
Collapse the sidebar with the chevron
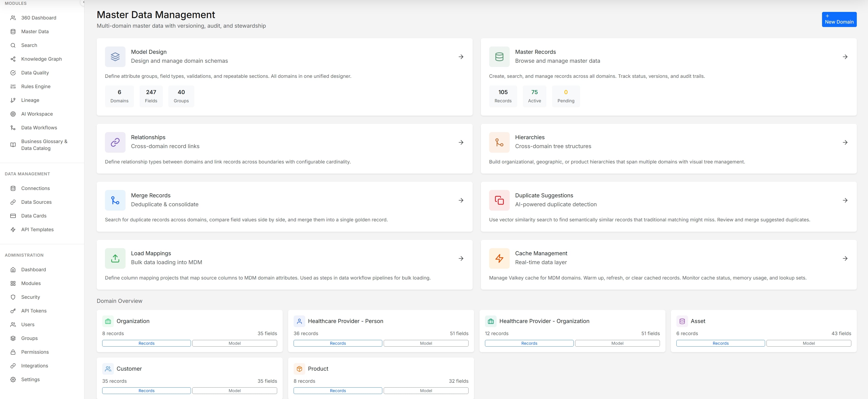click(x=83, y=2)
